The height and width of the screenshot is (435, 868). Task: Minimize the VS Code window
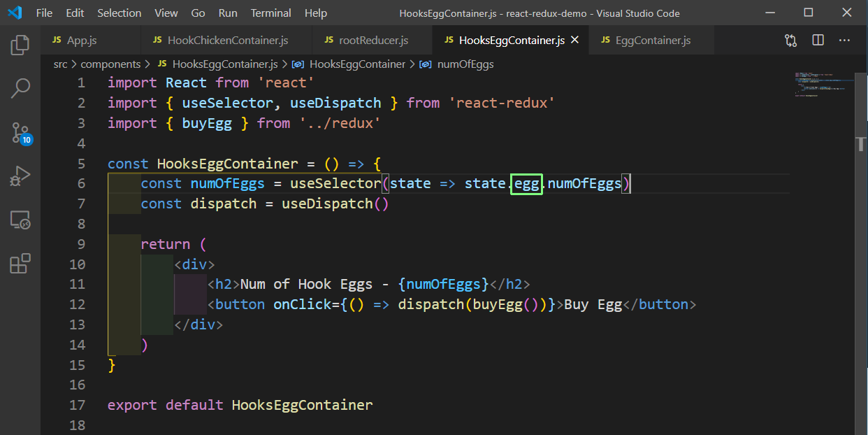pyautogui.click(x=771, y=13)
